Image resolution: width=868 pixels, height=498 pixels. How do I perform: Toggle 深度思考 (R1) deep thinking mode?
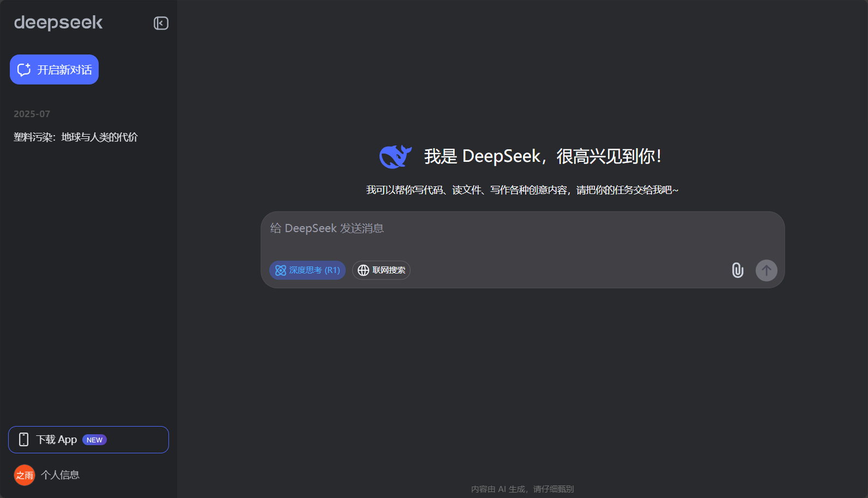click(x=308, y=270)
